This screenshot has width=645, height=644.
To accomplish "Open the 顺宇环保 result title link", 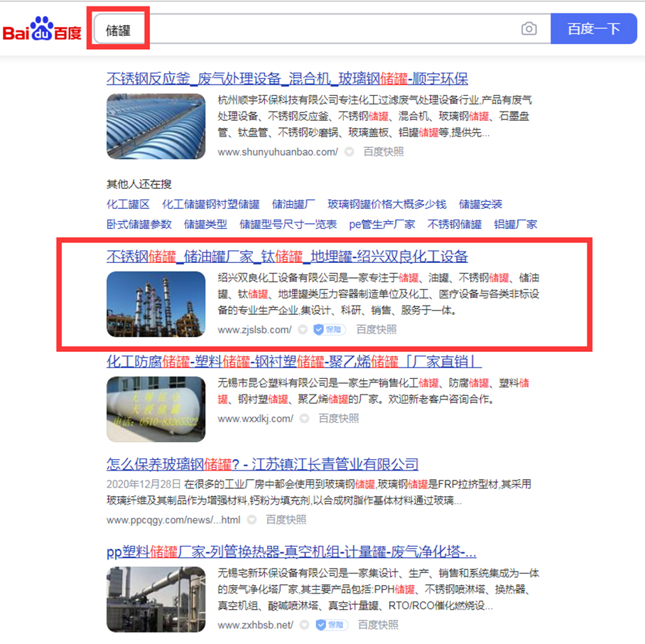I will point(287,78).
